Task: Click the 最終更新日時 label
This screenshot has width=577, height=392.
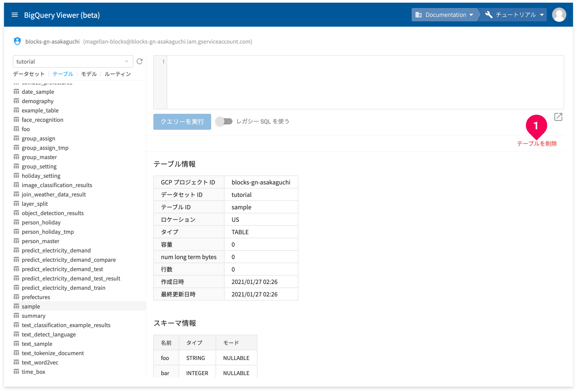Action: point(178,294)
